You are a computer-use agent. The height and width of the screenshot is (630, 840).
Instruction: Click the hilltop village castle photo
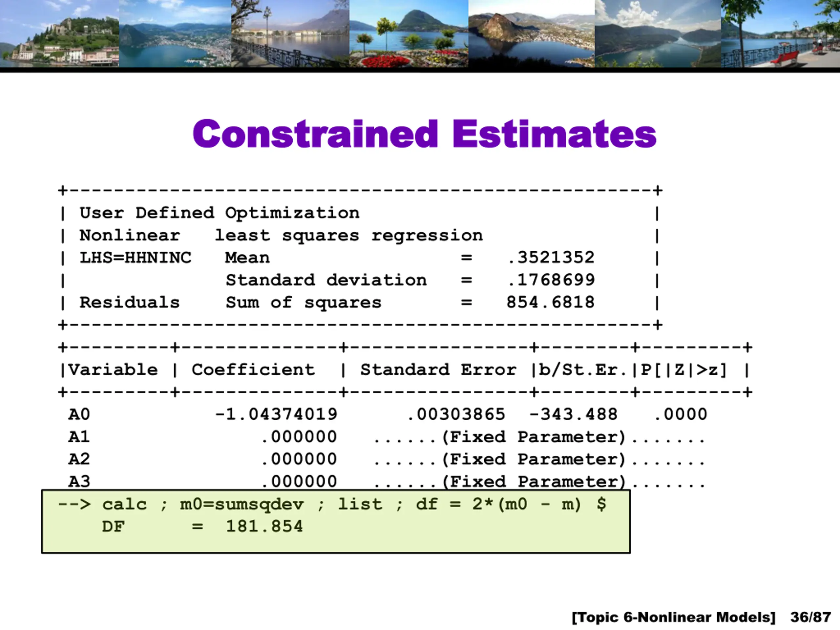click(59, 33)
